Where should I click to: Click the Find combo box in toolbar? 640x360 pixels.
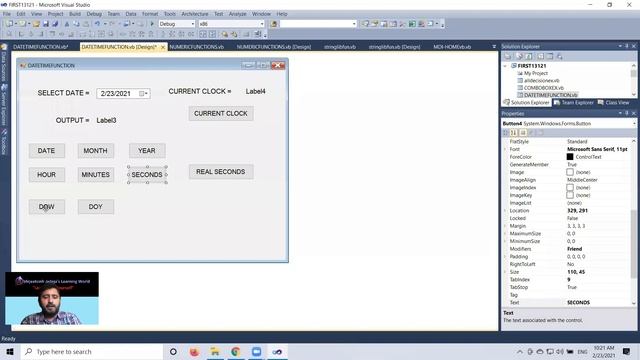click(318, 24)
